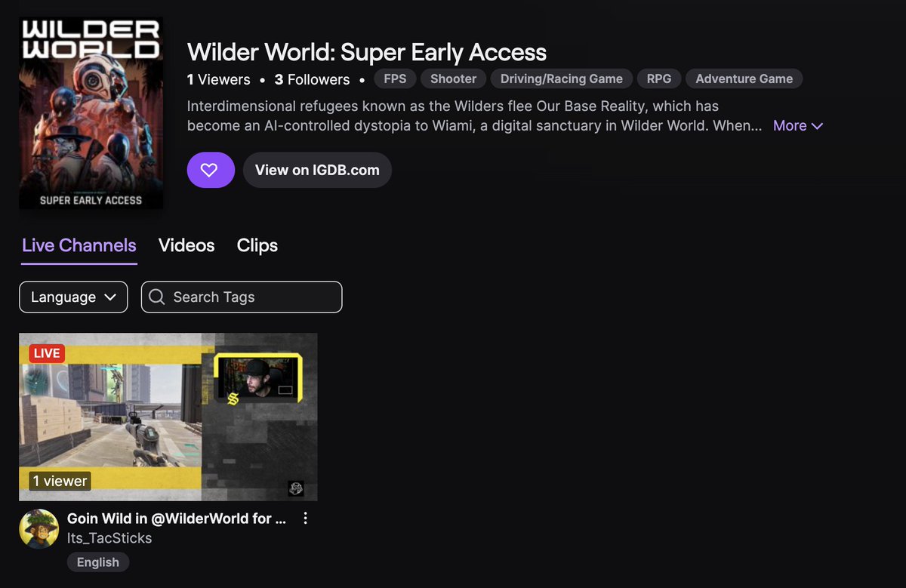Switch to the Live Channels tab

point(79,245)
